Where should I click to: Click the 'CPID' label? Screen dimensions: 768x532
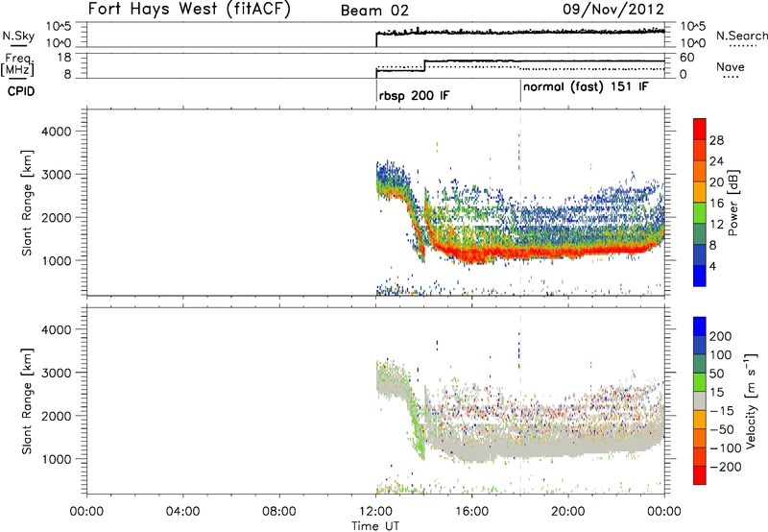point(21,91)
